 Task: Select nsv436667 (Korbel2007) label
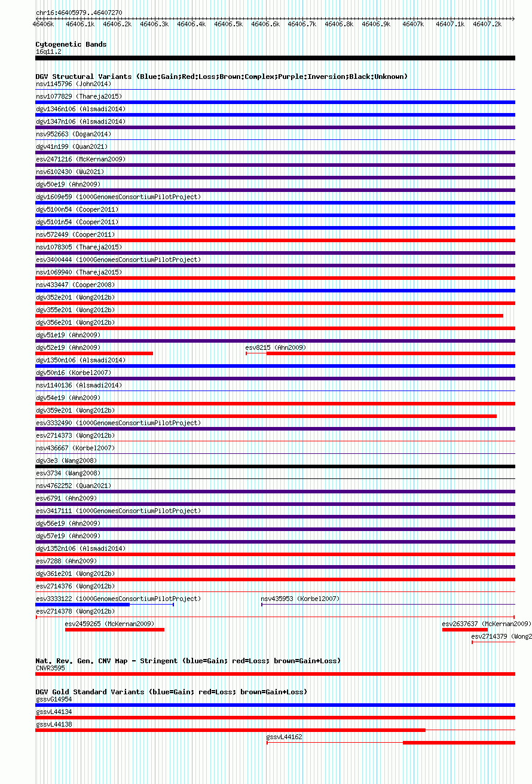(75, 448)
